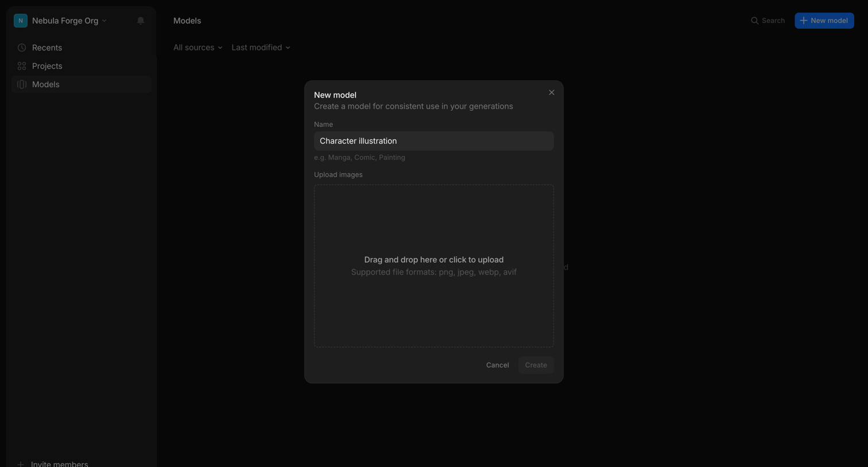Select Models in the sidebar
Screen dimensions: 868x467
[x=82, y=84]
